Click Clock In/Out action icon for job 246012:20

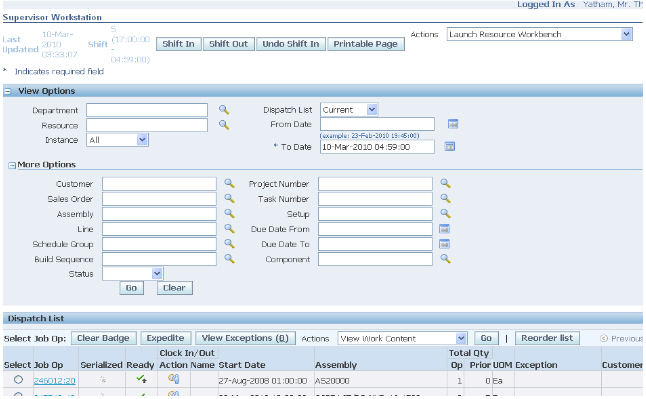pyautogui.click(x=174, y=379)
